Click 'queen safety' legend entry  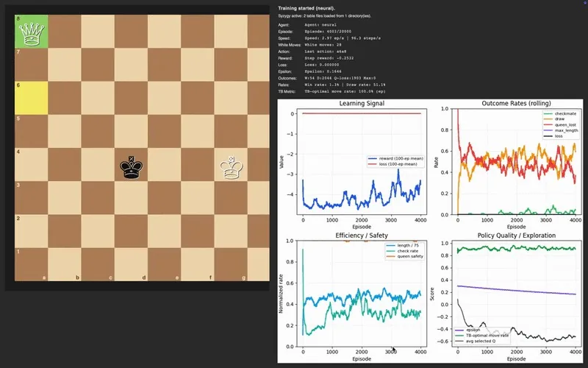pos(405,256)
